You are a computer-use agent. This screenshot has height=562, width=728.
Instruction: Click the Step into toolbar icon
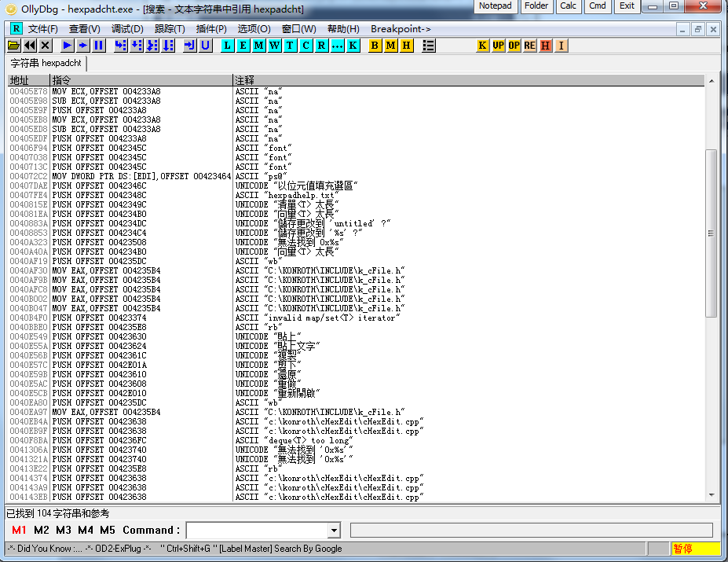click(121, 46)
